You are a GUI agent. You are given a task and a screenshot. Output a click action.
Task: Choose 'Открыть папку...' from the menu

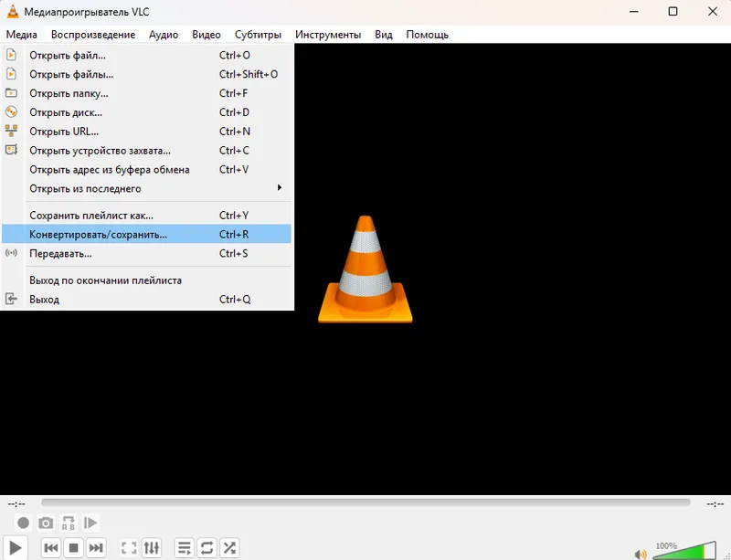point(147,93)
